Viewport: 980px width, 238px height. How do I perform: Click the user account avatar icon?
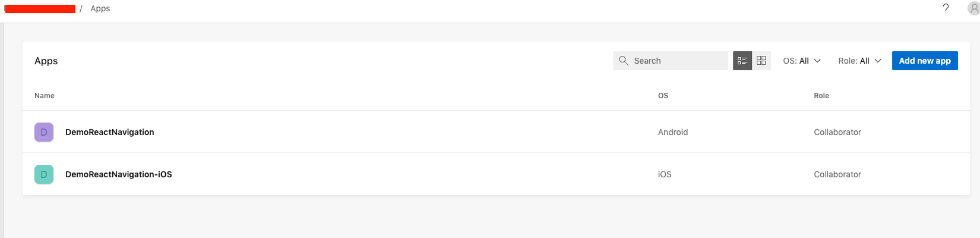point(973,8)
